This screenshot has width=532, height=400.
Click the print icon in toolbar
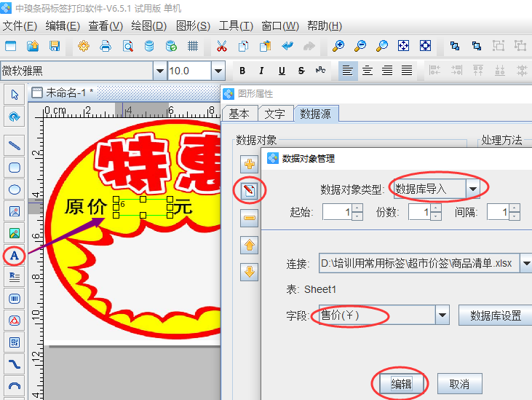(x=106, y=47)
